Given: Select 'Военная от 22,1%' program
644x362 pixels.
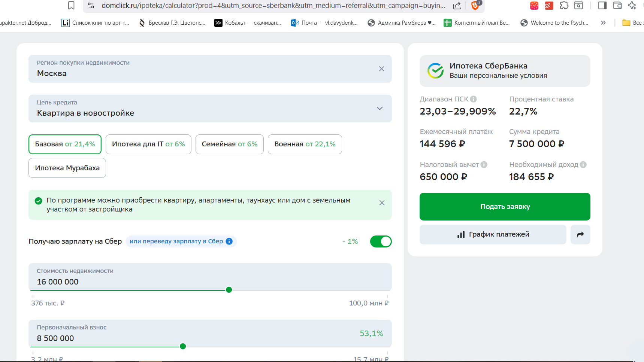Looking at the screenshot, I should coord(305,144).
